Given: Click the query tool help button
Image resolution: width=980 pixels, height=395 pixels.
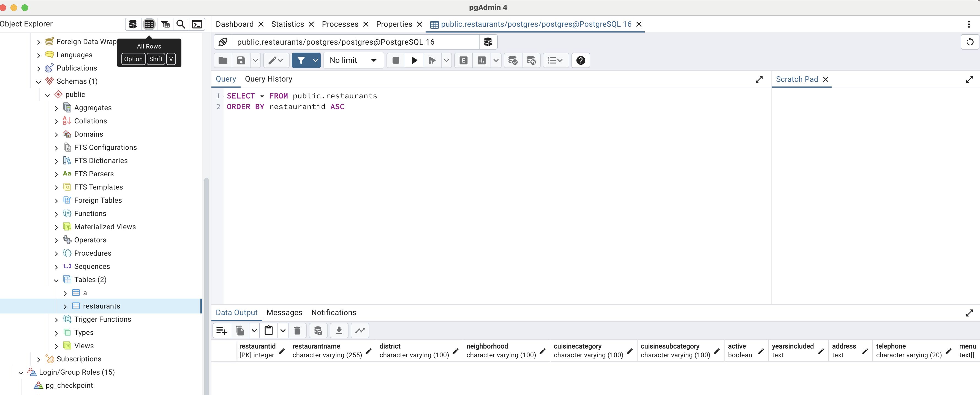Looking at the screenshot, I should point(581,61).
